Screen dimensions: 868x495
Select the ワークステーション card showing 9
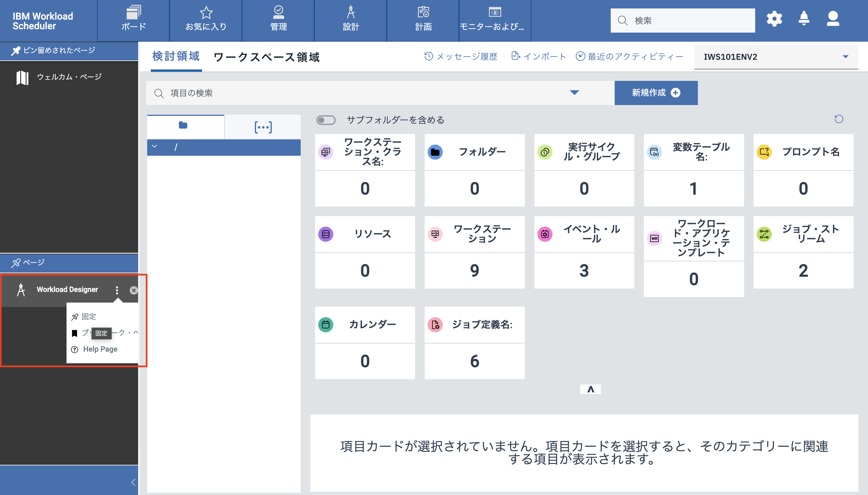pyautogui.click(x=475, y=252)
